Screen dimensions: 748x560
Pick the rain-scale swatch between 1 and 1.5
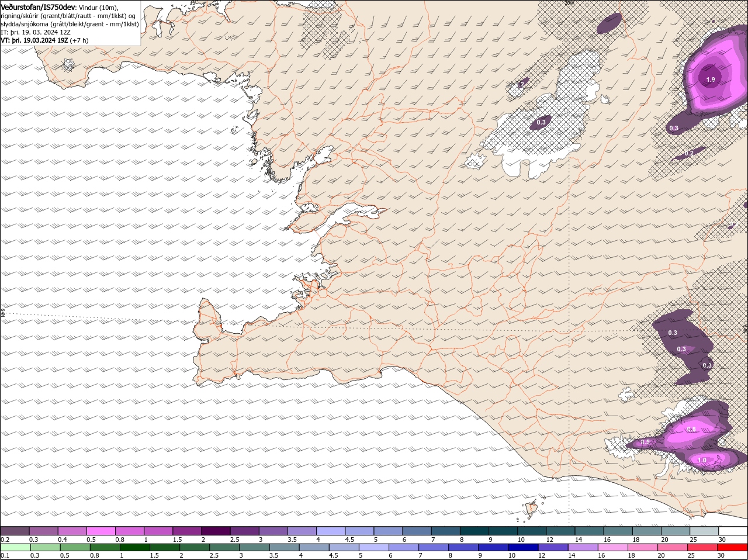click(135, 548)
